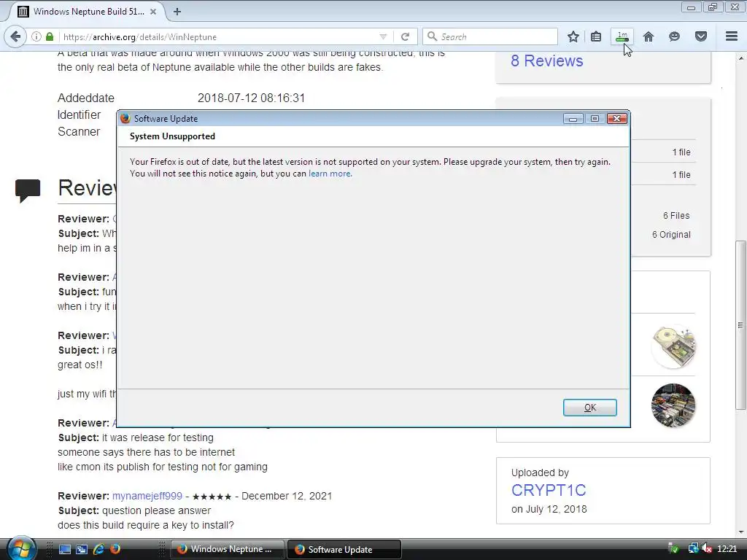Image resolution: width=747 pixels, height=560 pixels.
Task: Open uploader CRYPT1C profile link
Action: [x=549, y=490]
